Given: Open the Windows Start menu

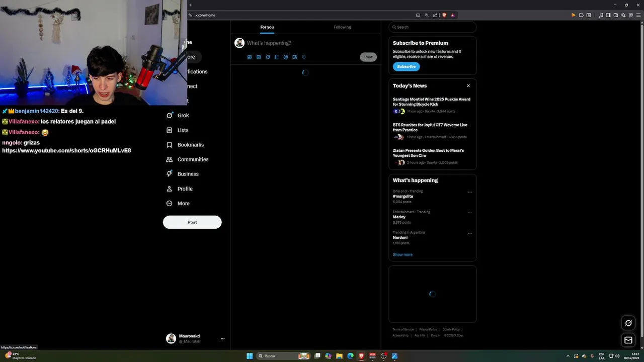Looking at the screenshot, I should pos(250,356).
